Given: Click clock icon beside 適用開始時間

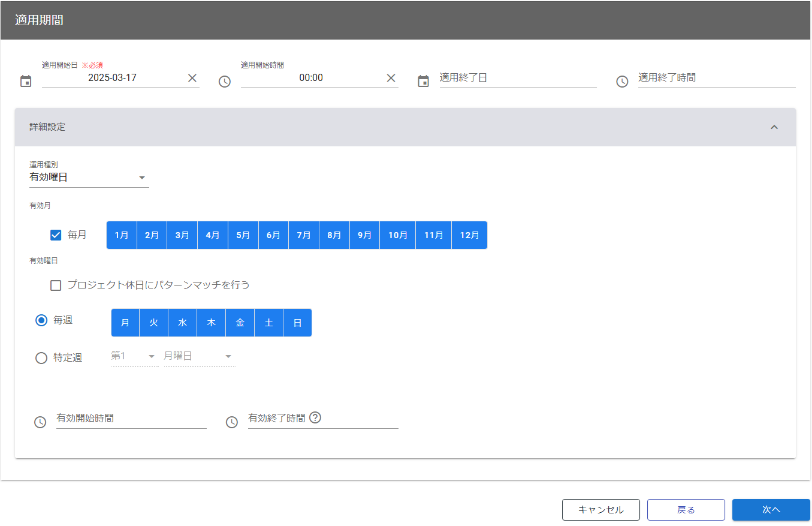Looking at the screenshot, I should tap(225, 82).
